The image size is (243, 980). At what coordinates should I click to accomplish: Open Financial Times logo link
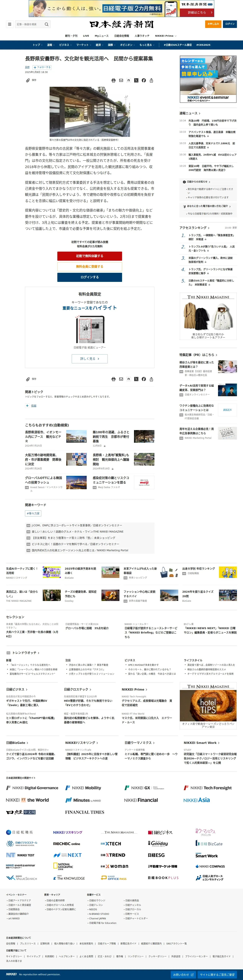(x=85, y=812)
